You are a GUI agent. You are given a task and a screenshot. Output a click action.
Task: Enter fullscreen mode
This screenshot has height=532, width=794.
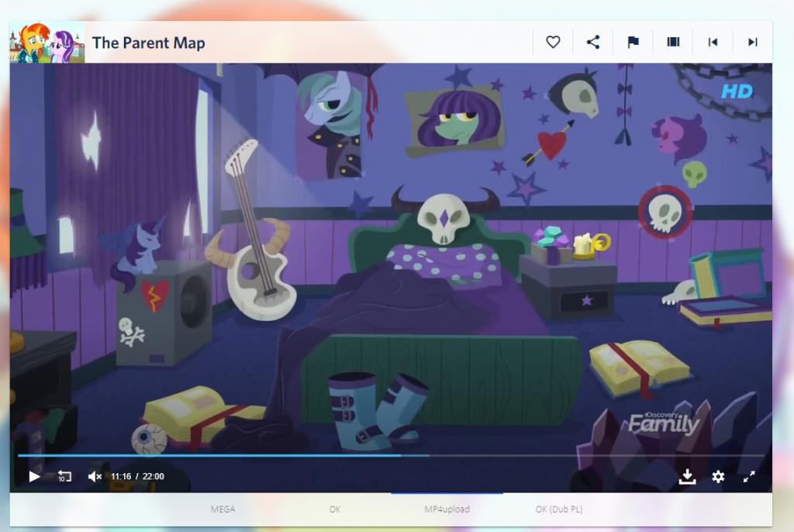[749, 476]
